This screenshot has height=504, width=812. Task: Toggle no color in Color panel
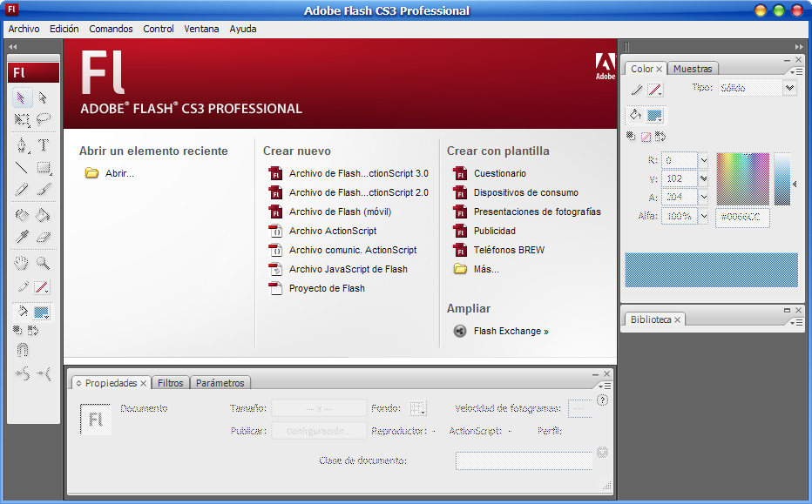tap(646, 137)
